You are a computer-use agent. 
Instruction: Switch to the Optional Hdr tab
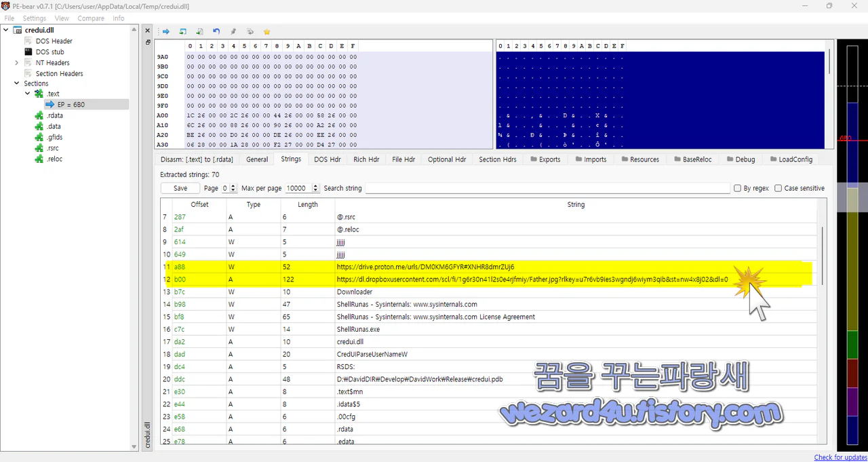[447, 159]
